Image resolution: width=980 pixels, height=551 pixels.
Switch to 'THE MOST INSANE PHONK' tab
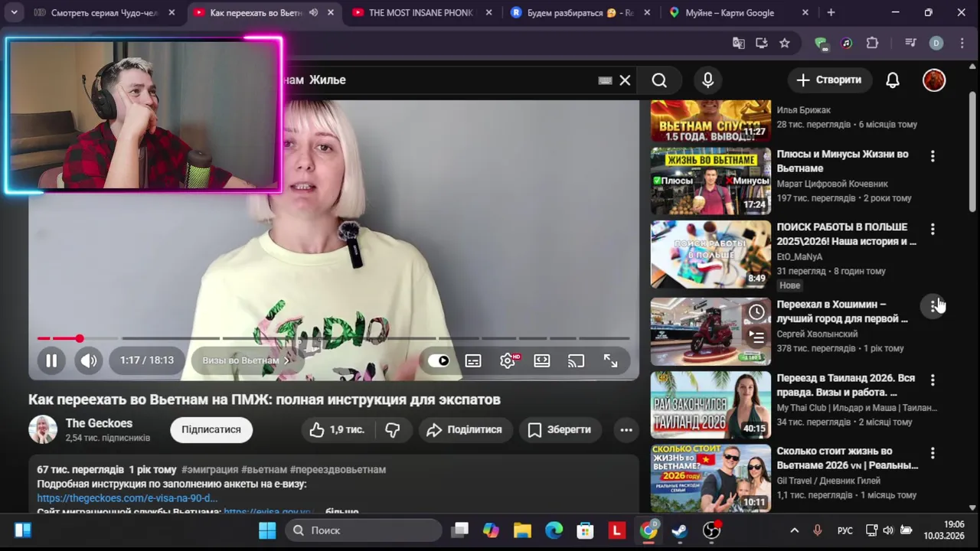[x=420, y=13]
